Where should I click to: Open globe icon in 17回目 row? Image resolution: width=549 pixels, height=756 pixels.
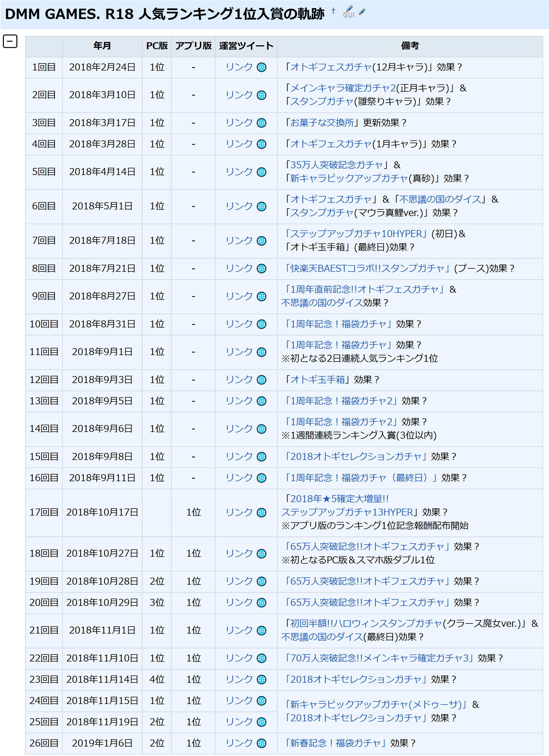tap(262, 512)
